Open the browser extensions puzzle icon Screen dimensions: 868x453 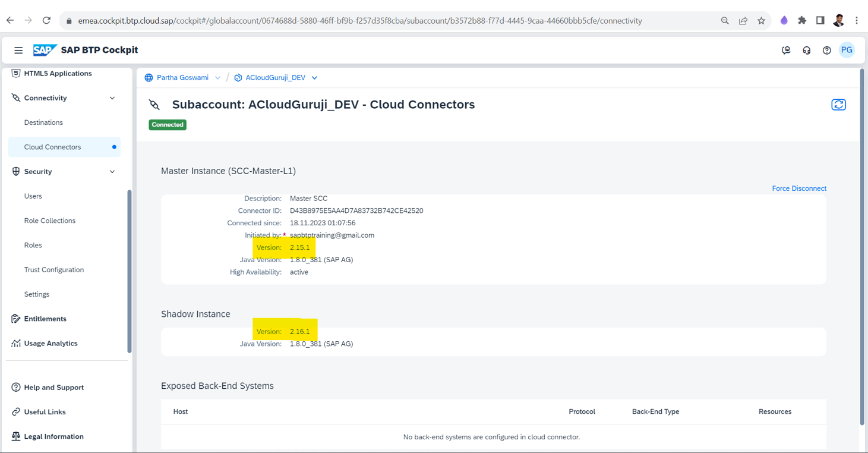pos(802,21)
